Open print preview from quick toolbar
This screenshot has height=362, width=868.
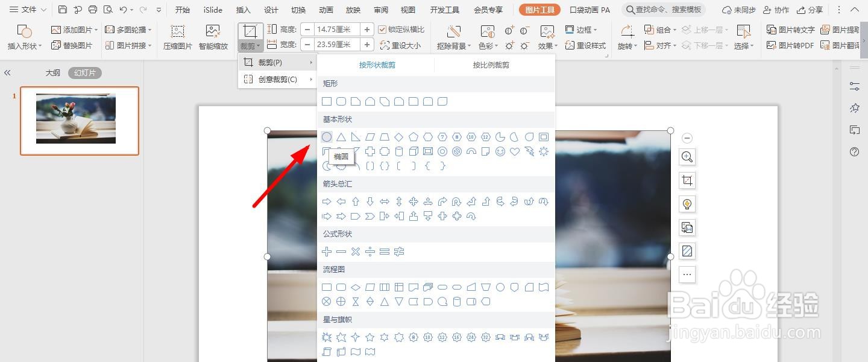point(107,10)
